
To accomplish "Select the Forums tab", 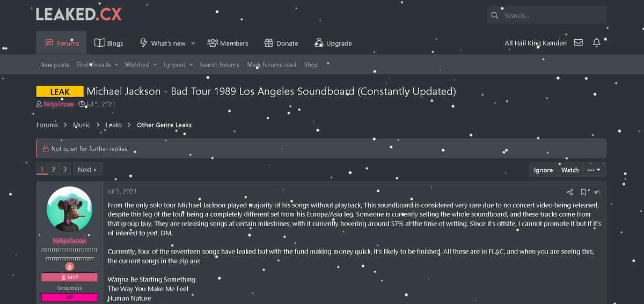I will pos(62,43).
